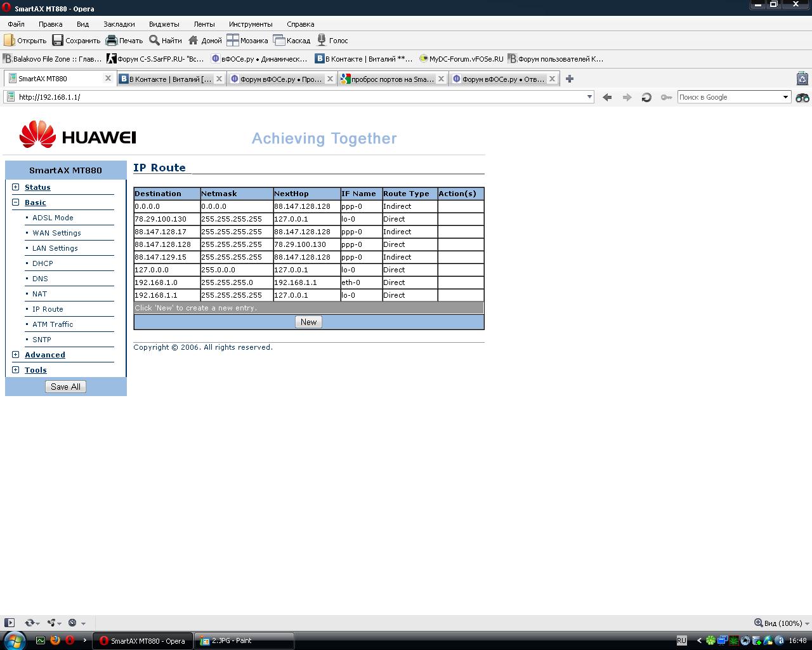Open the address bar dropdown arrow

pyautogui.click(x=589, y=97)
